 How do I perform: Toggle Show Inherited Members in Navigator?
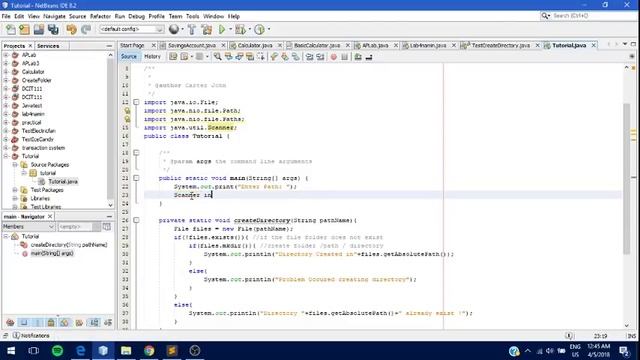10,322
